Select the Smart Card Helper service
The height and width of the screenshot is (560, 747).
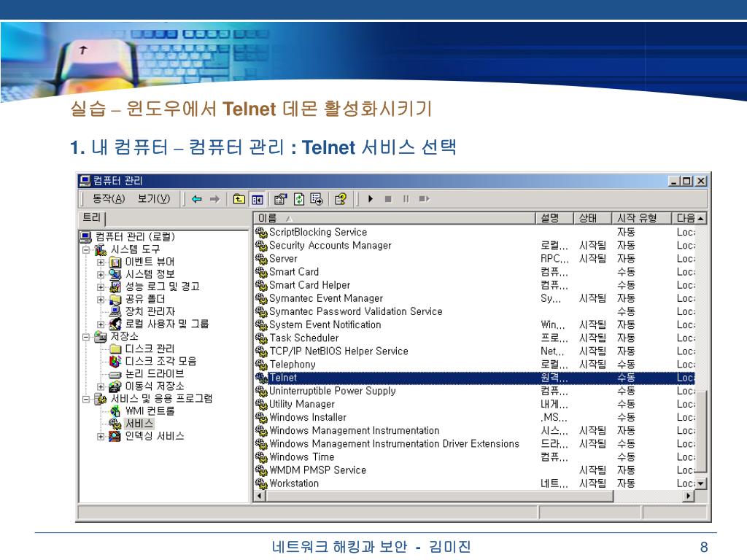pos(474,285)
